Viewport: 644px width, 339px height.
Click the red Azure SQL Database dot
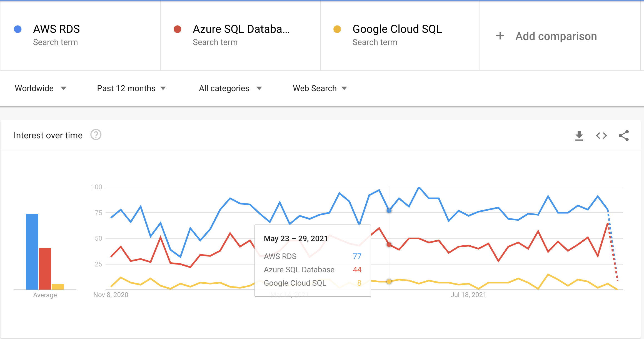178,29
